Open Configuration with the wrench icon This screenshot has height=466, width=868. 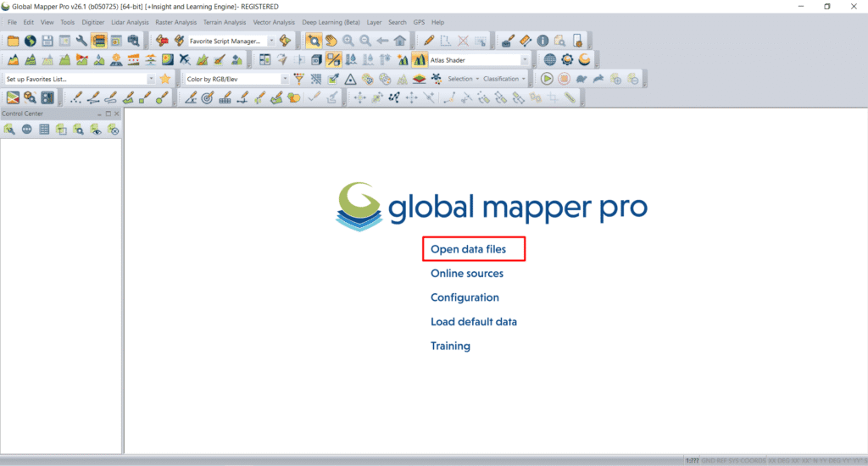81,41
